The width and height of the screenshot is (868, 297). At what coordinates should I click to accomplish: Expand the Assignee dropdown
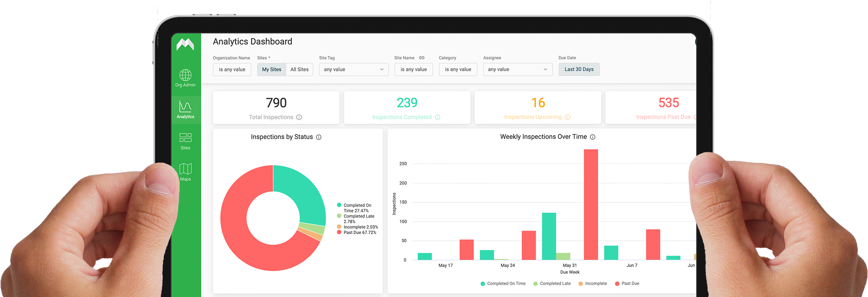coord(518,69)
